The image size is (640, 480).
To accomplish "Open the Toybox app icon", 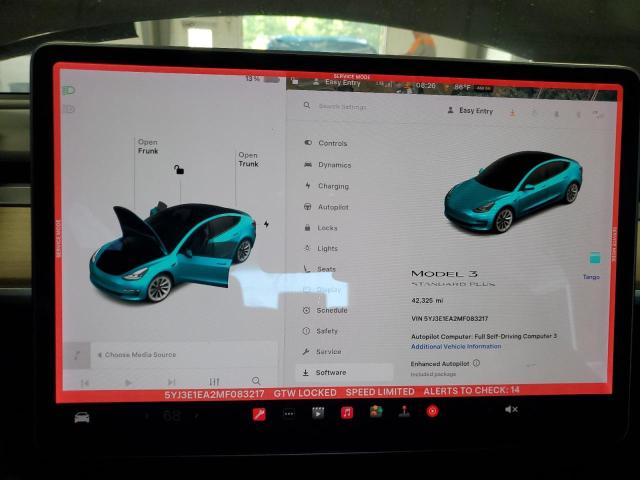I will (x=376, y=411).
